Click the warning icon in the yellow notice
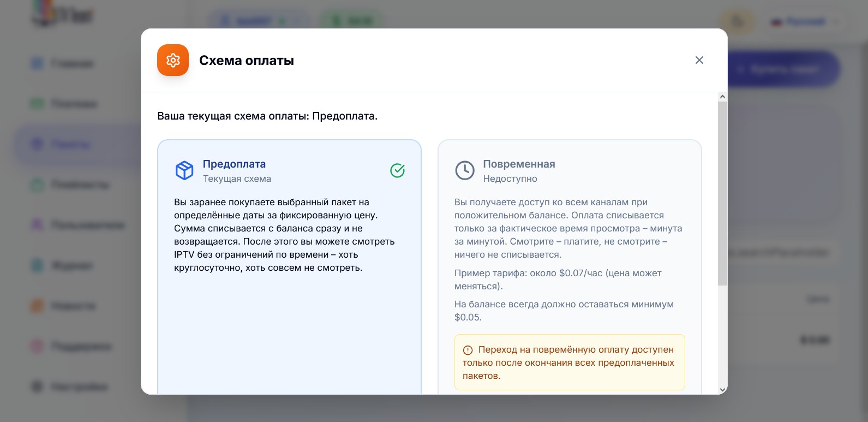This screenshot has height=422, width=868. click(x=468, y=350)
